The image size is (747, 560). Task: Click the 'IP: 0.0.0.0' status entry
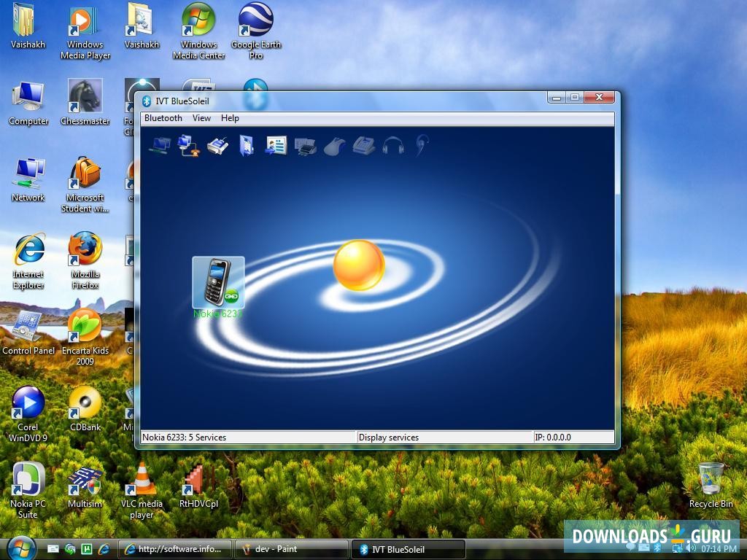click(553, 437)
